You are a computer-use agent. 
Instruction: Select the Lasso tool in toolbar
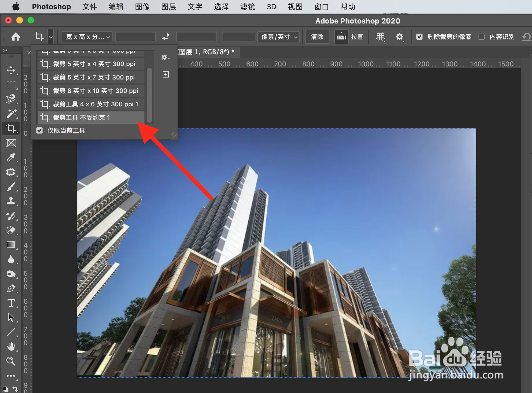(x=11, y=99)
